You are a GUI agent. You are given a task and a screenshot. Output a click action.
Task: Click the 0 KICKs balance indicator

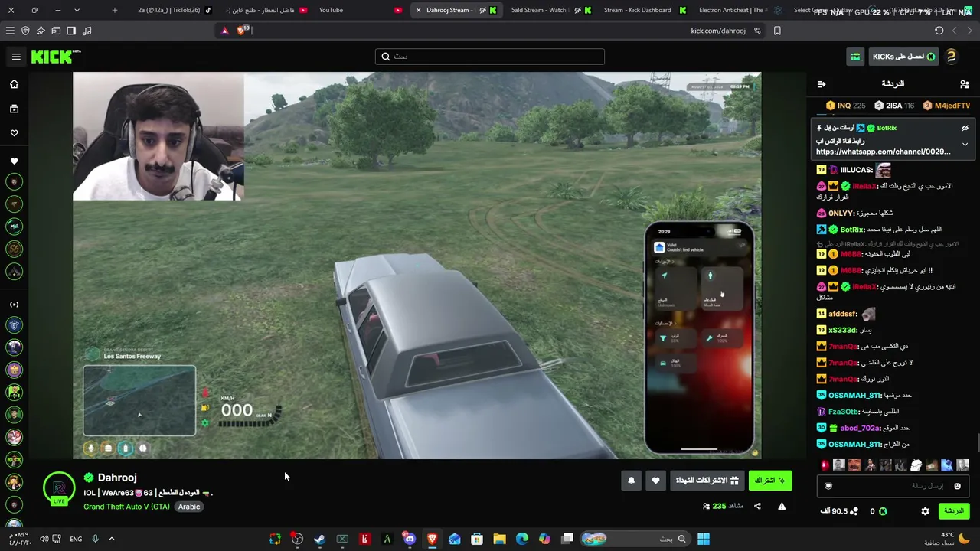[x=877, y=511]
